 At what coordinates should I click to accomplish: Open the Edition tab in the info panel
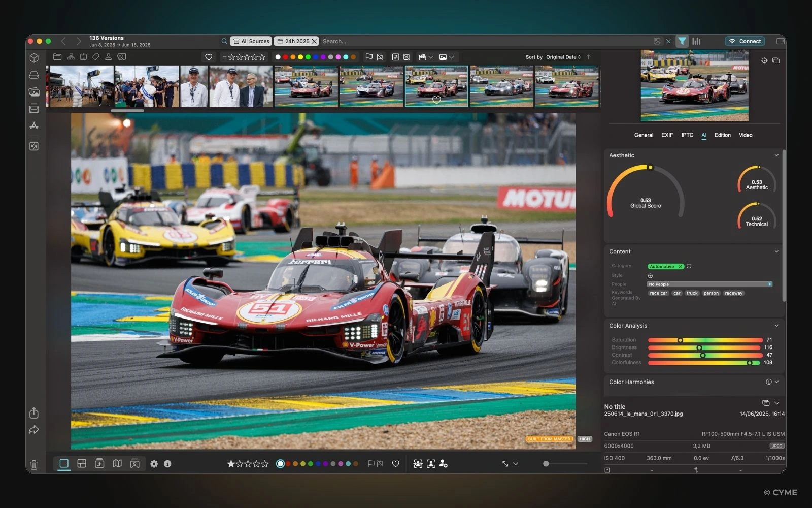click(722, 135)
